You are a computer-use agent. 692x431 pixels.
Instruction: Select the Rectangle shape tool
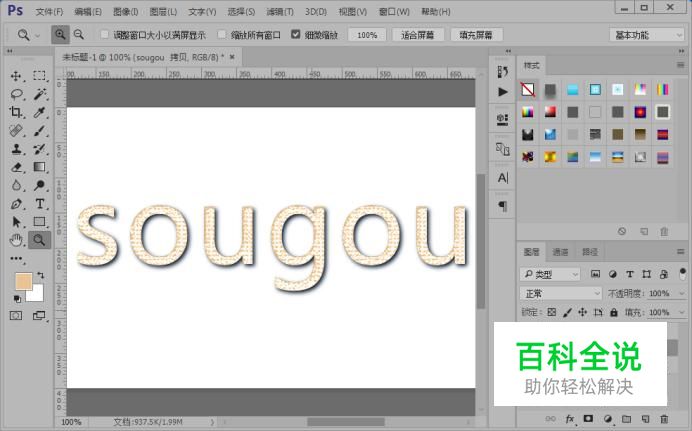[40, 221]
